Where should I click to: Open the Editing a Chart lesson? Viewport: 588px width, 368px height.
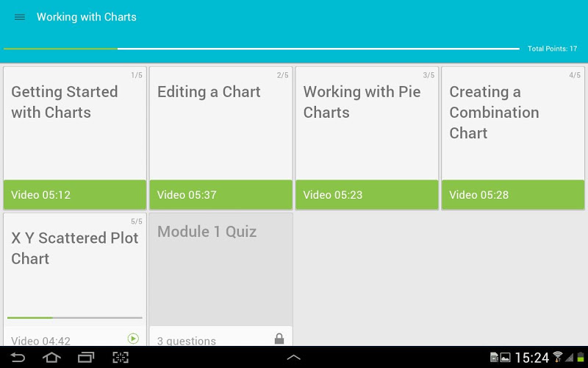point(220,124)
